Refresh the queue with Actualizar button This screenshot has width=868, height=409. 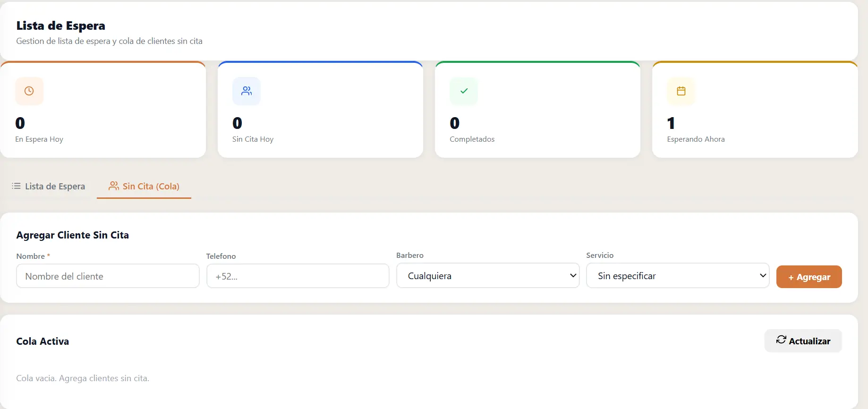[x=803, y=341]
